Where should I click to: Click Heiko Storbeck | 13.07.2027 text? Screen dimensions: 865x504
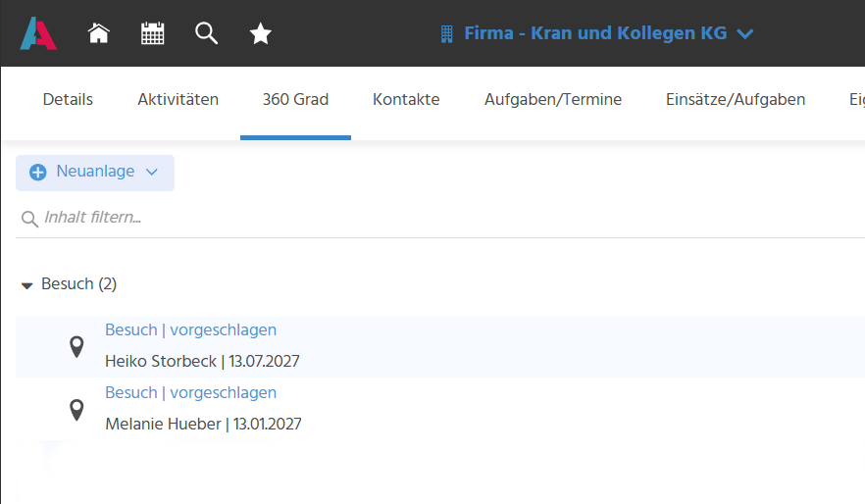click(202, 361)
